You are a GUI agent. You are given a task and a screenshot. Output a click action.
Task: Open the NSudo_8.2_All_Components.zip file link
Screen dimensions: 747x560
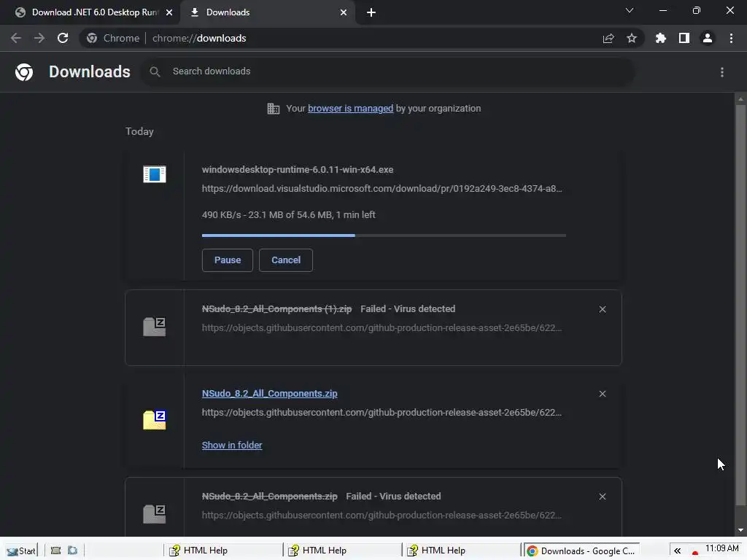[x=270, y=393]
